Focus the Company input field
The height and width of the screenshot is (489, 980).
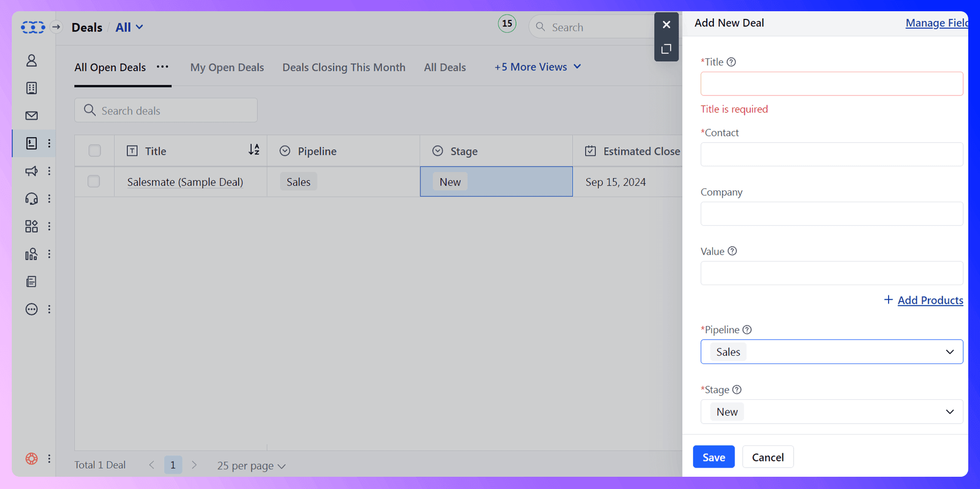tap(831, 213)
